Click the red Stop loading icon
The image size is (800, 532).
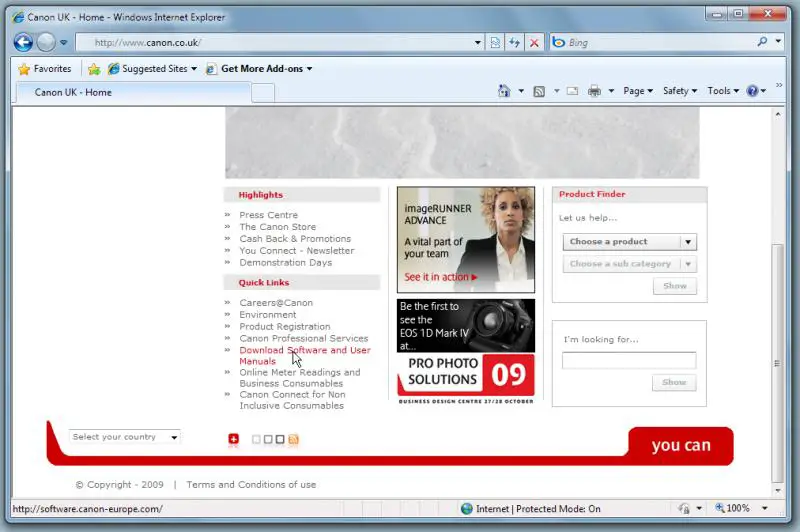tap(534, 43)
